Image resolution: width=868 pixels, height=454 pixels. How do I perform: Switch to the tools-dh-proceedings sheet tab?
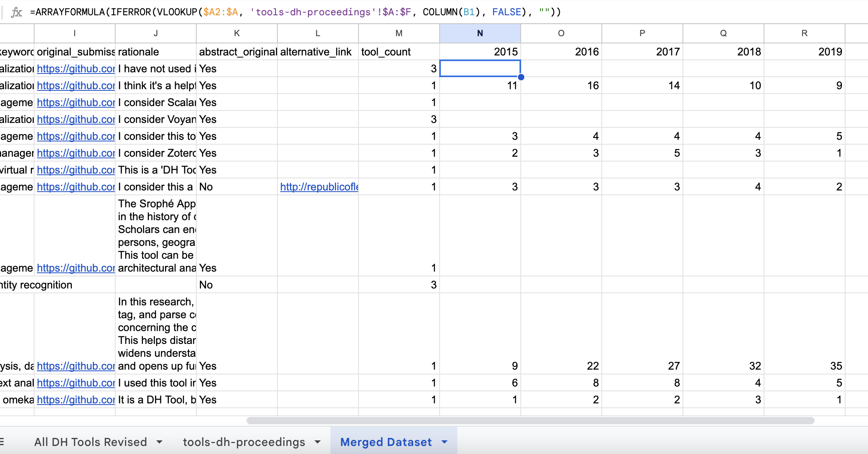[245, 442]
